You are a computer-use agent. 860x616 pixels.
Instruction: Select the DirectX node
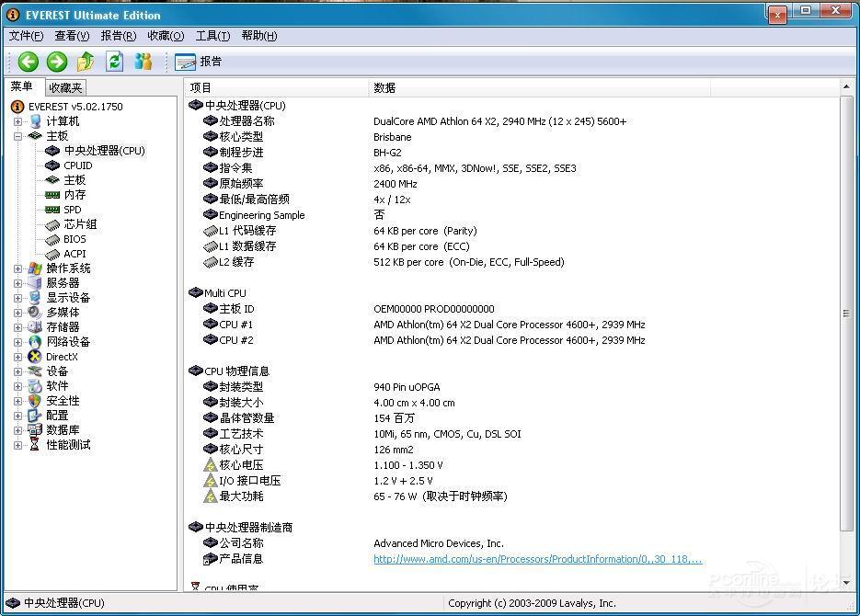pos(62,357)
